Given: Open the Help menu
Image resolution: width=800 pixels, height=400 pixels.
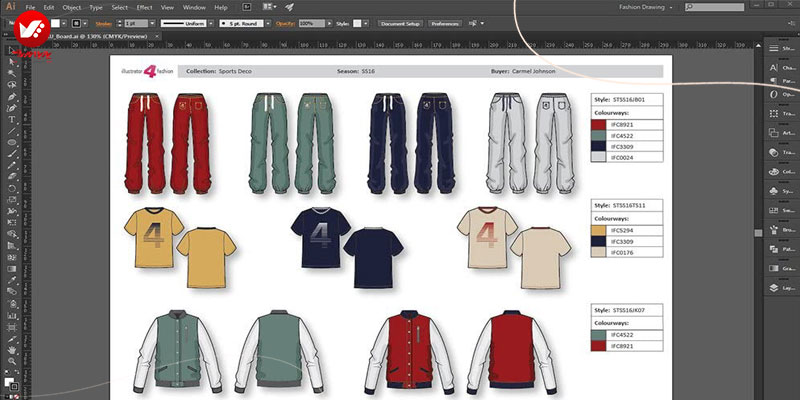Looking at the screenshot, I should pos(221,8).
